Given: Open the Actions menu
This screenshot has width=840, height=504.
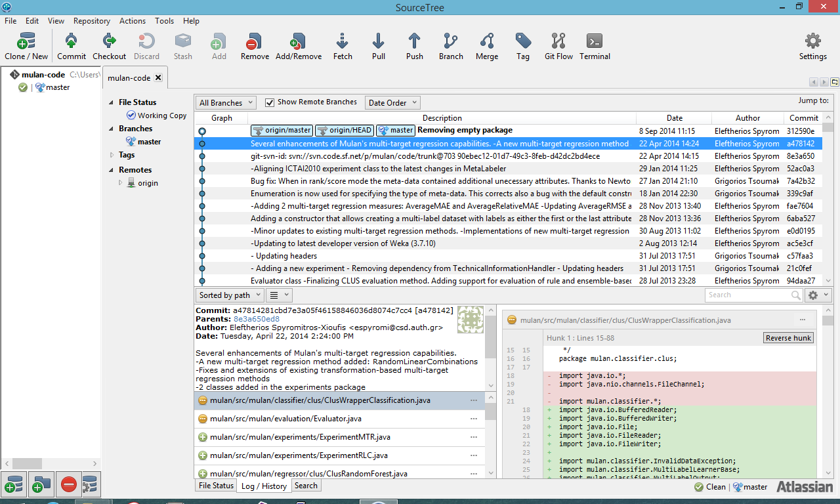Looking at the screenshot, I should 133,21.
